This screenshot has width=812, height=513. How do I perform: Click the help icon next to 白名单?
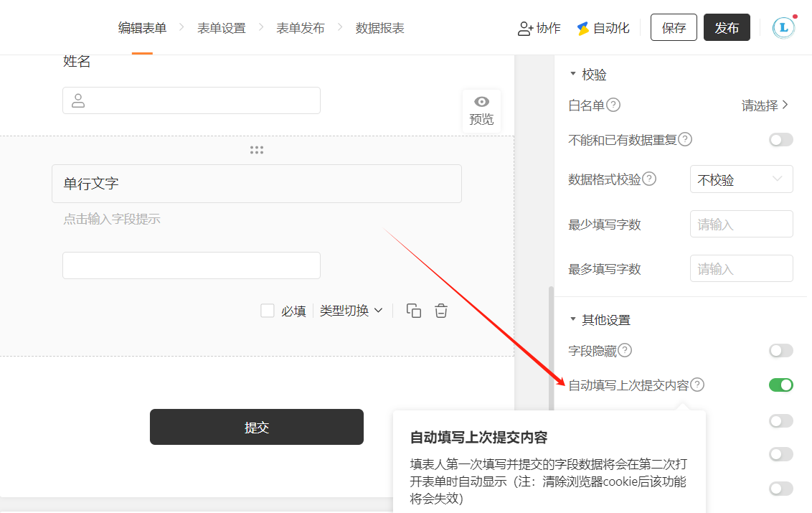613,105
